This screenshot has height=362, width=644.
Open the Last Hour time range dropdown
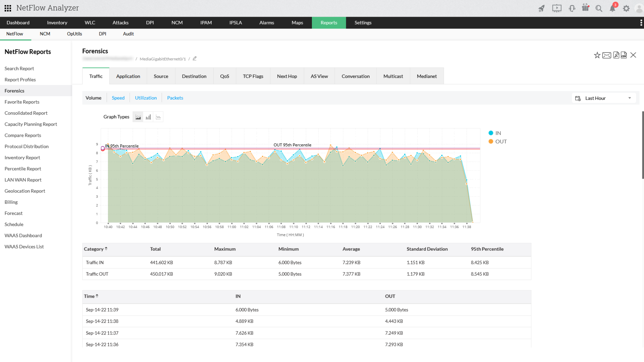(604, 98)
